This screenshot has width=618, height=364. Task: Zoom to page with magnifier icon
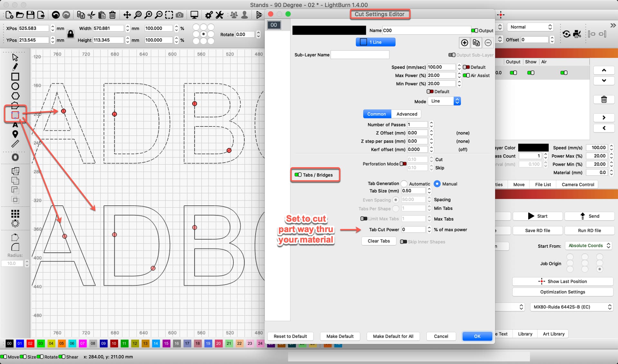(x=138, y=15)
